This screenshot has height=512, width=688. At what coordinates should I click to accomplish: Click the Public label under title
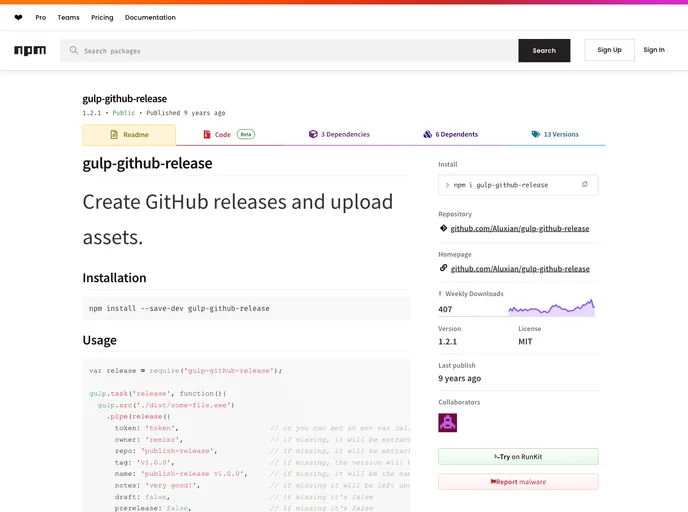click(x=123, y=113)
